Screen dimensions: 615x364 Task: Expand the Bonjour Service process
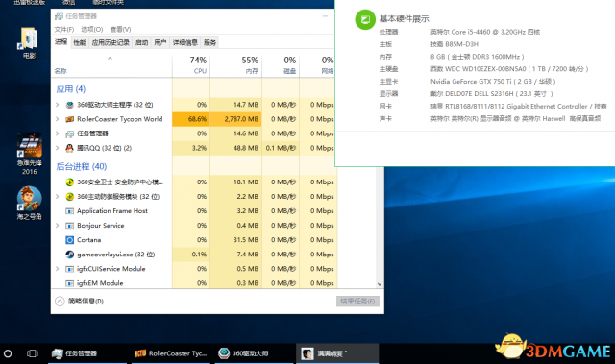(x=58, y=226)
